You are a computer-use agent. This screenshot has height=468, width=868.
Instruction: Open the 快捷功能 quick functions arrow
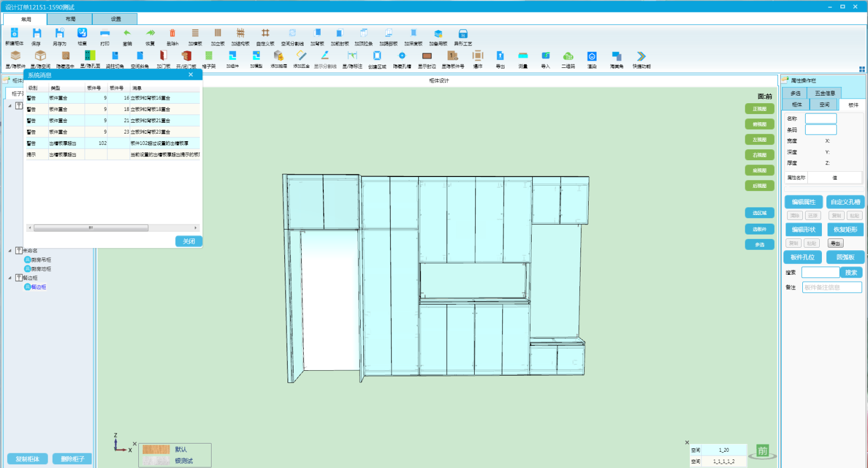(641, 56)
